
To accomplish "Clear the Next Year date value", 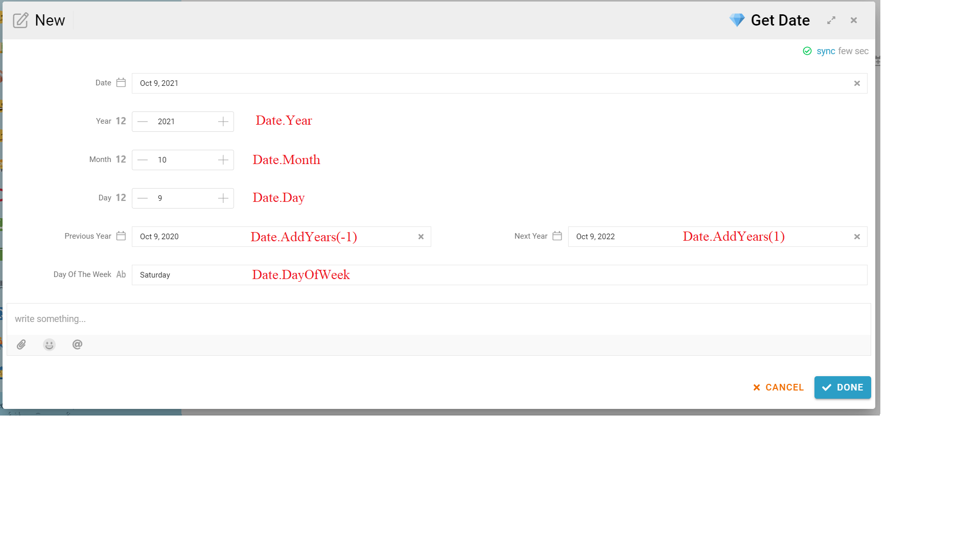I will pyautogui.click(x=857, y=237).
